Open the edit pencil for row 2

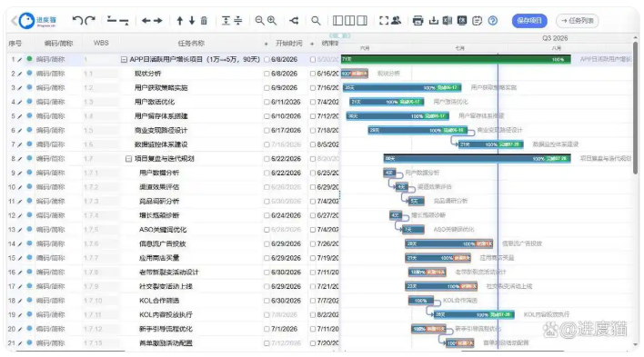19,74
